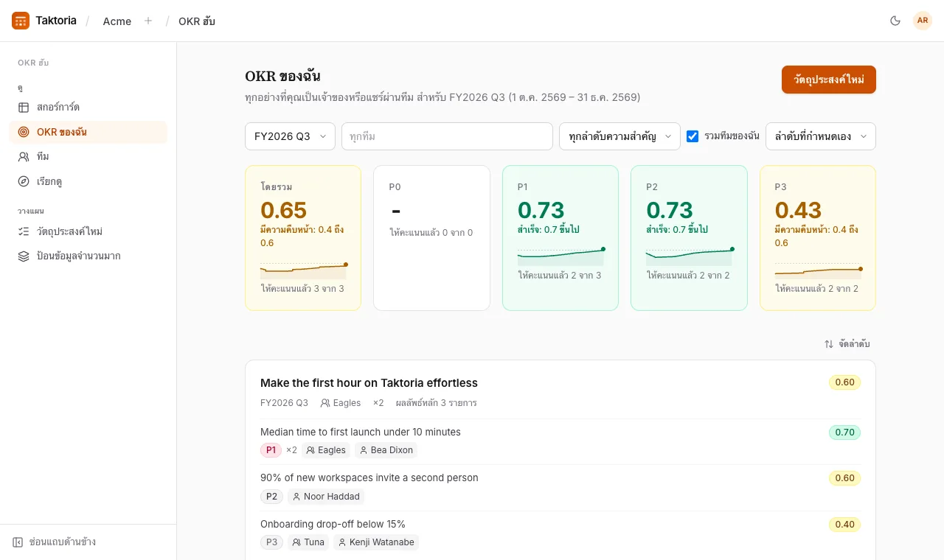Screen dimensions: 944x560
Task: Click the Eagles tag on Median time row
Action: (x=326, y=450)
